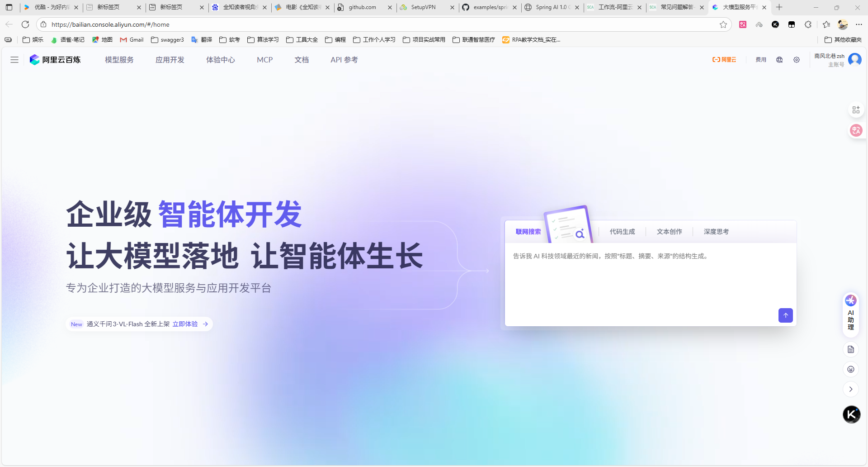Open the 应用开发 menu

[x=170, y=60]
